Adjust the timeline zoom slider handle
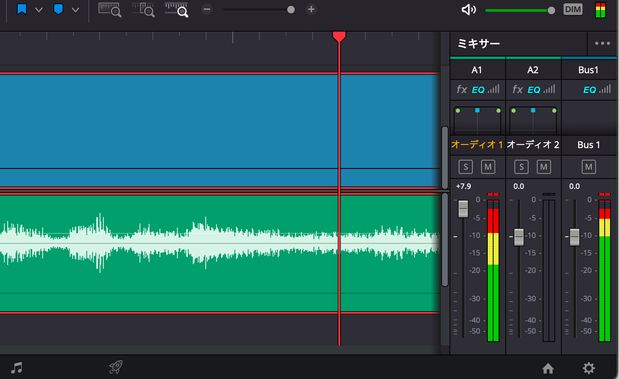The height and width of the screenshot is (379, 619). point(291,10)
